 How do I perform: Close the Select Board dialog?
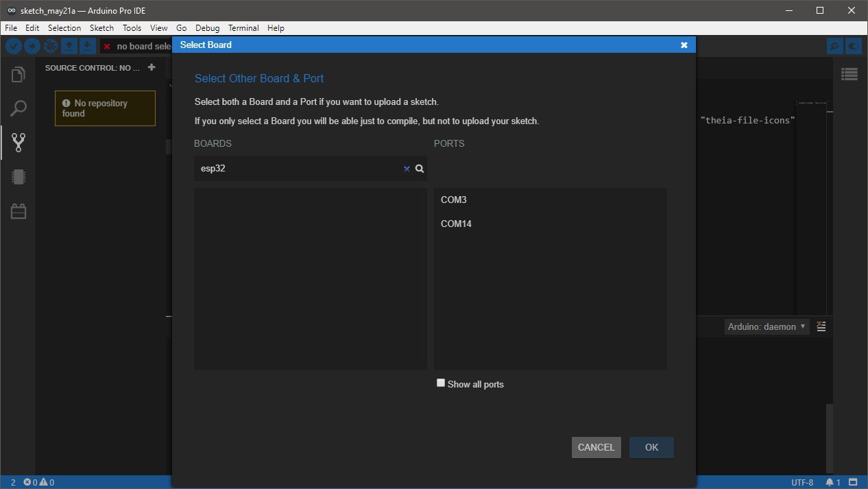[x=684, y=45]
